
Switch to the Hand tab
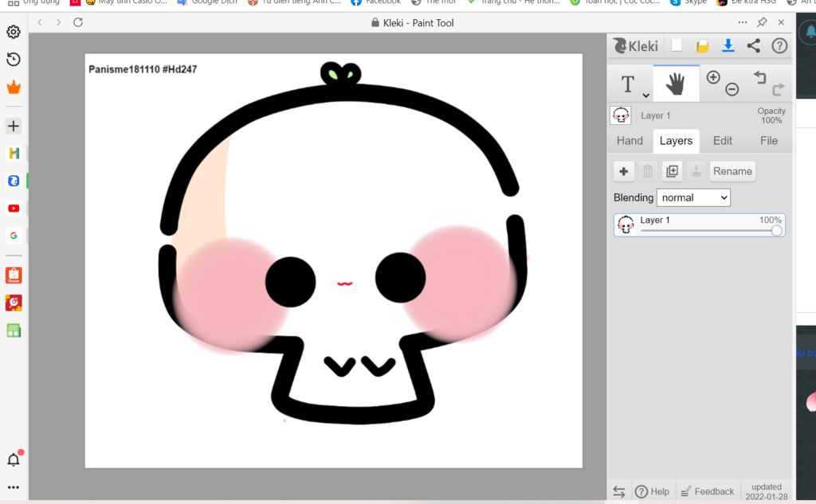click(630, 140)
